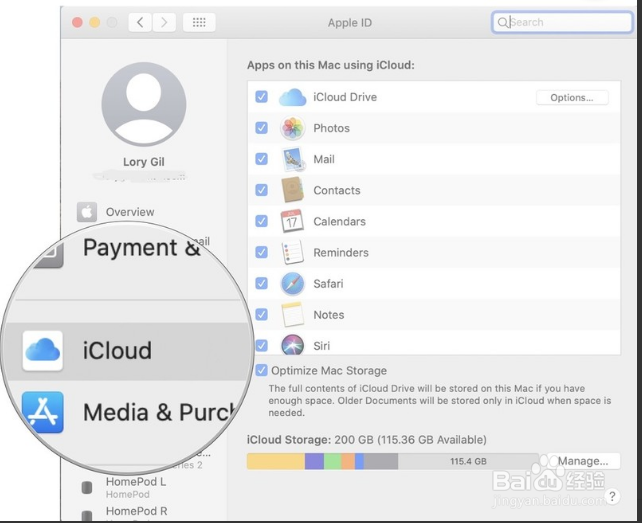This screenshot has width=642, height=523.
Task: Go forward with the right arrow button
Action: pos(164,22)
